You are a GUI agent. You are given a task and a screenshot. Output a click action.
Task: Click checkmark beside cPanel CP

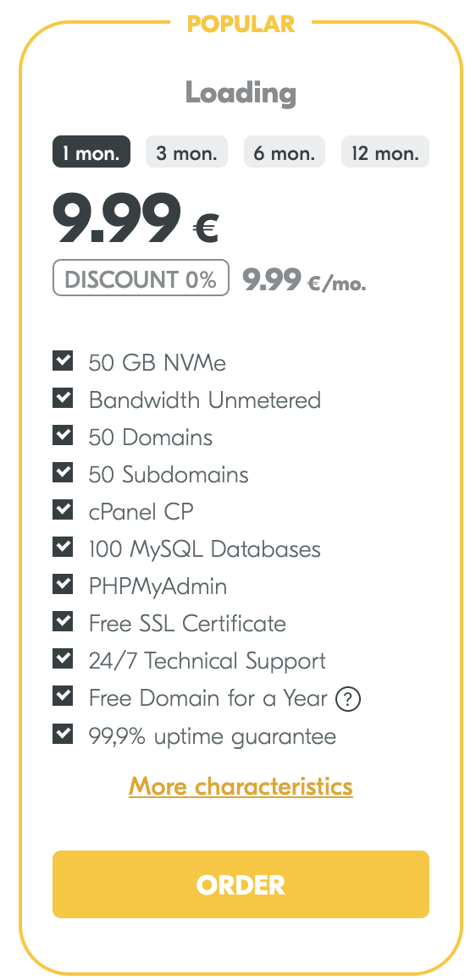(63, 510)
